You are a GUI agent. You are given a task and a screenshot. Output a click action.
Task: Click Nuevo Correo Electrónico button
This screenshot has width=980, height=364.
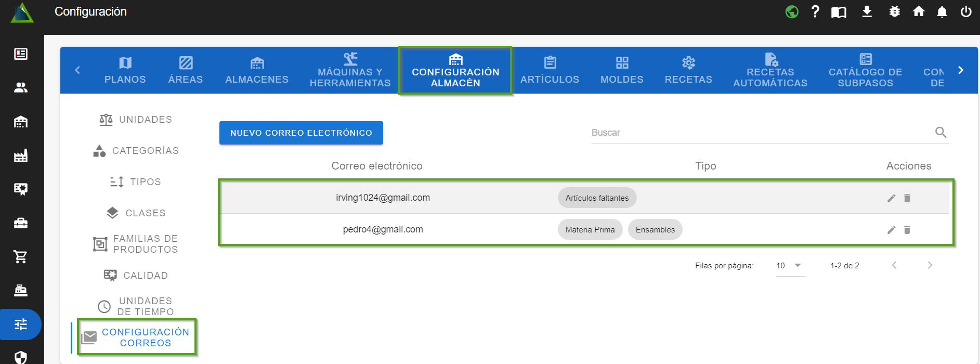click(x=301, y=133)
